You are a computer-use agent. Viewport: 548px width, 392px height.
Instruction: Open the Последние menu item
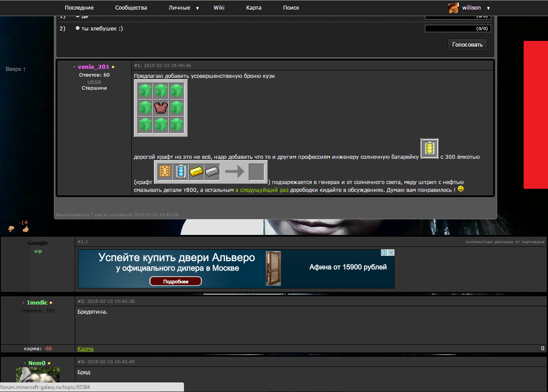click(x=79, y=8)
